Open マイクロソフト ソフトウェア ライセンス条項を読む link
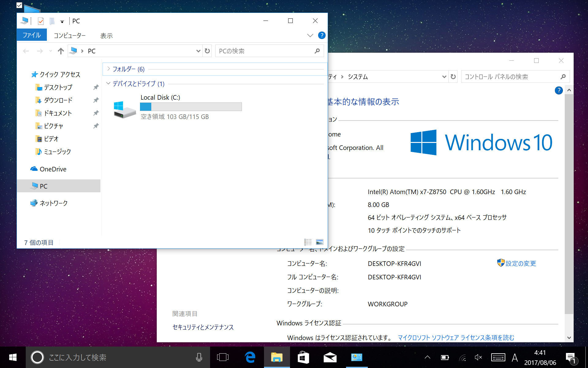The height and width of the screenshot is (368, 588). (456, 338)
